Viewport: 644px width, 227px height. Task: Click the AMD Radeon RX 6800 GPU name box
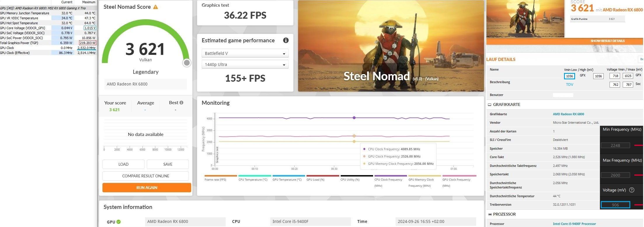pyautogui.click(x=145, y=84)
